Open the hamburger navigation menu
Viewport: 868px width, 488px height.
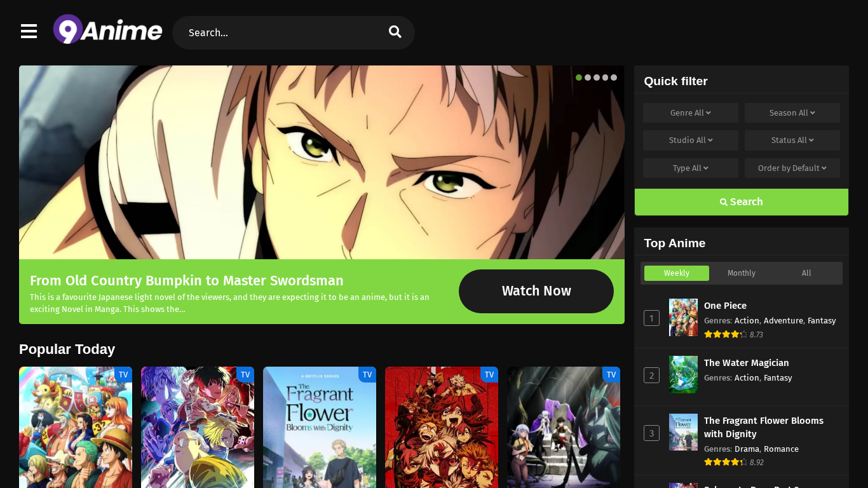coord(29,31)
